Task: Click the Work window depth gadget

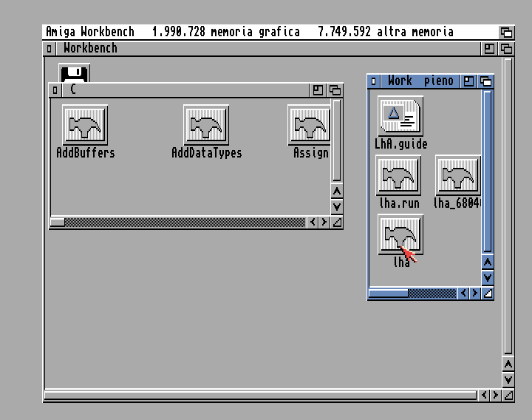Action: pos(485,81)
